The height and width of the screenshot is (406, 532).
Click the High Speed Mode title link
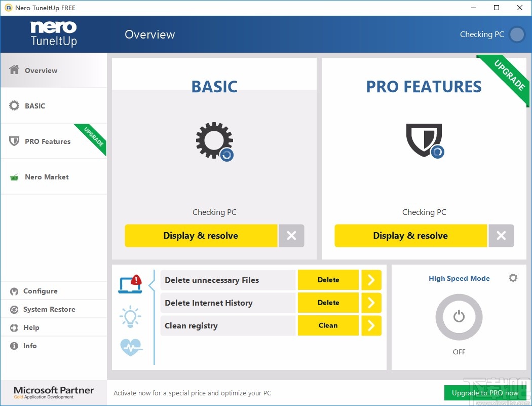tap(459, 278)
